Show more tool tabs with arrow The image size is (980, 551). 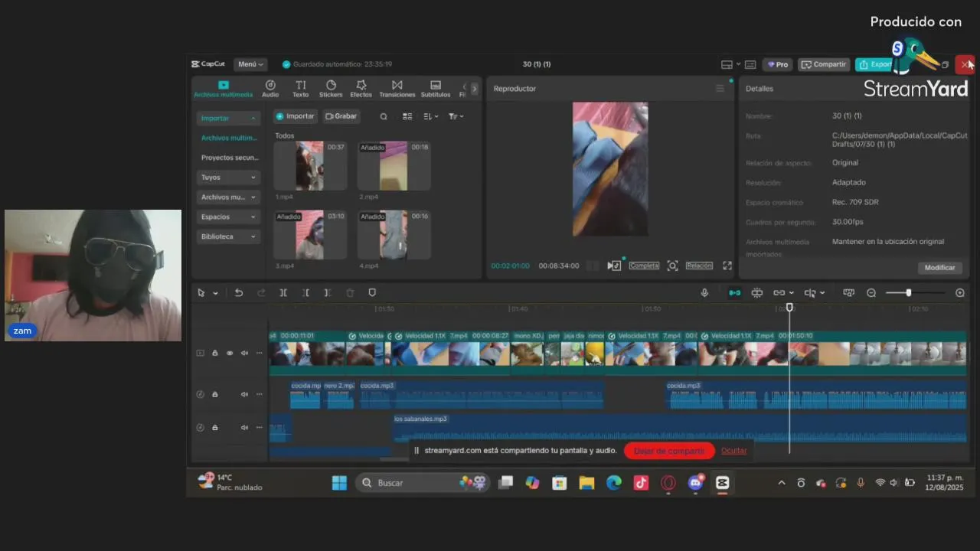[474, 89]
